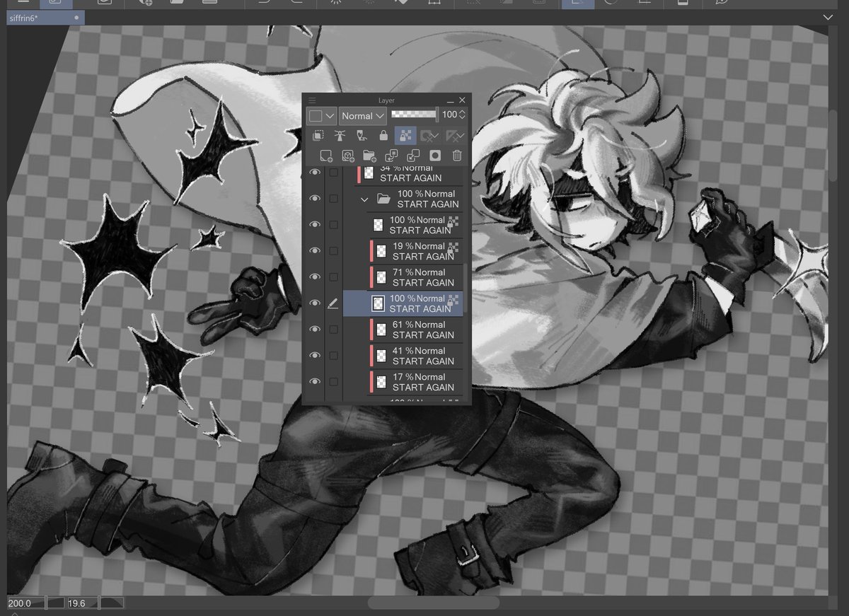This screenshot has height=616, width=849.
Task: Open the Layer palette hamburger menu
Action: pos(312,100)
